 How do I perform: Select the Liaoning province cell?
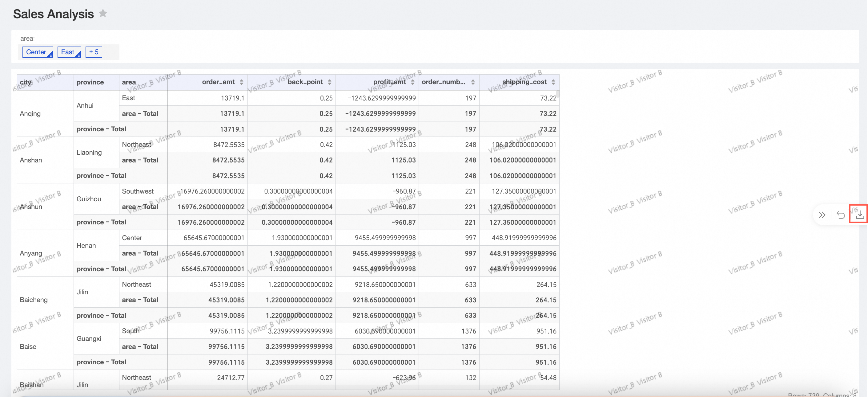point(89,152)
